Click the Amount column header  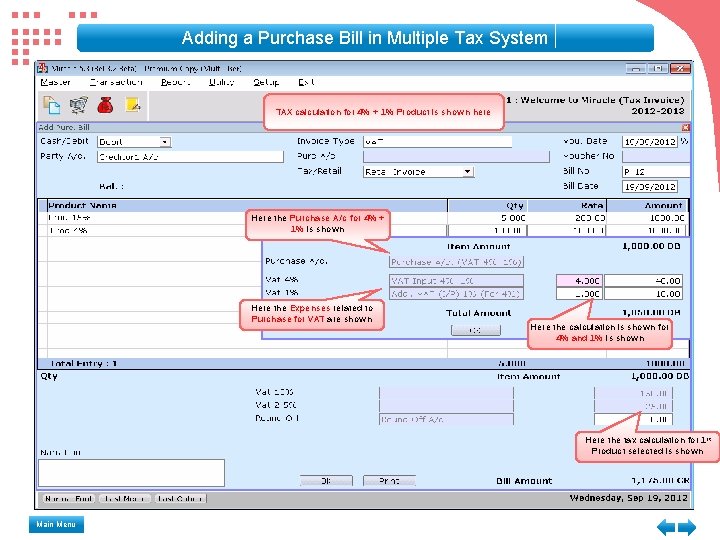pyautogui.click(x=647, y=205)
